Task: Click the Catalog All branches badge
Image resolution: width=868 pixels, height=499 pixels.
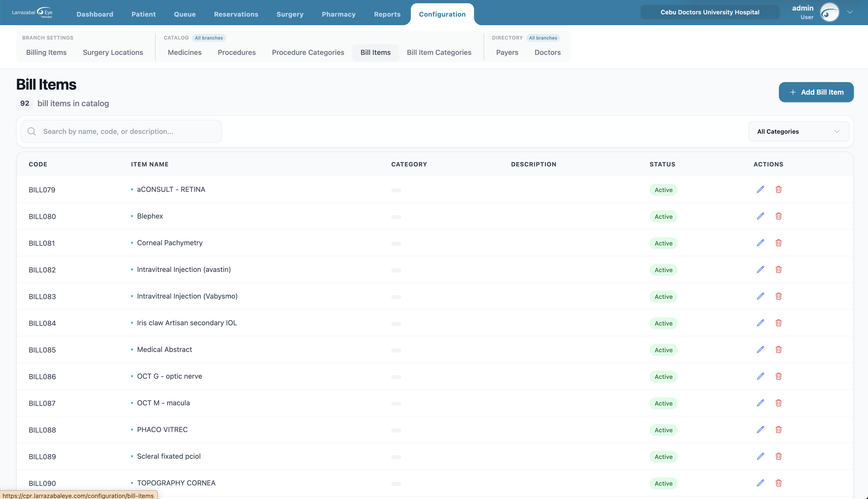Action: 209,38
